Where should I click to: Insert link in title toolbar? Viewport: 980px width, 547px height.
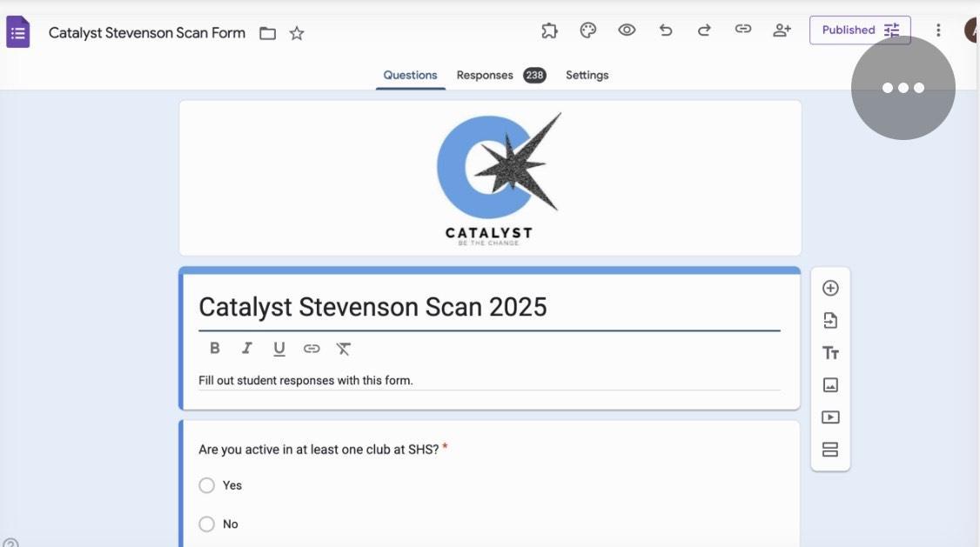[x=312, y=349]
